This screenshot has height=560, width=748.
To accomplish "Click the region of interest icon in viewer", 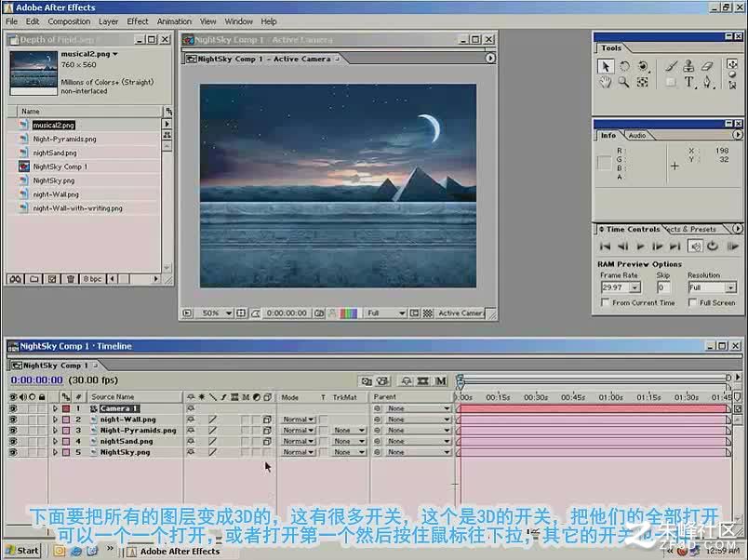I will (415, 313).
